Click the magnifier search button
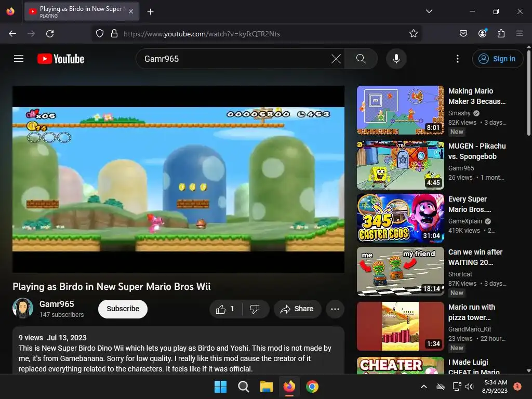532x399 pixels. coord(361,59)
